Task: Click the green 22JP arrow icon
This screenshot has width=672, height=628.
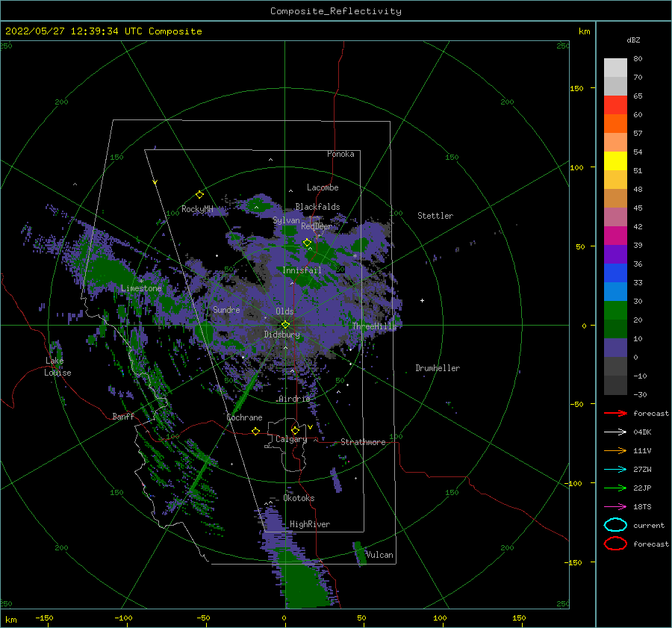Action: pos(615,488)
